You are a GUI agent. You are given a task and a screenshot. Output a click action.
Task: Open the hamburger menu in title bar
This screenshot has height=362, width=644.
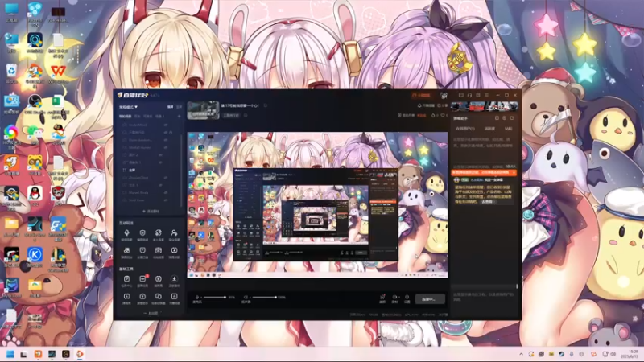point(487,95)
